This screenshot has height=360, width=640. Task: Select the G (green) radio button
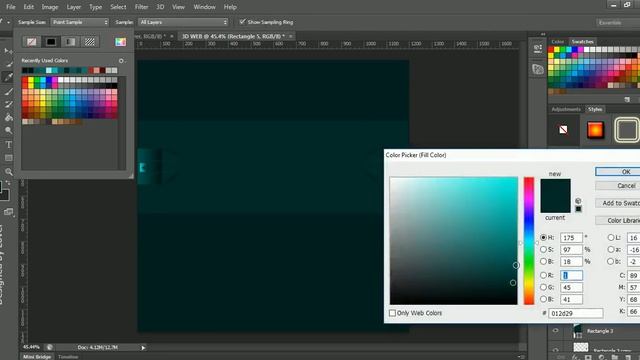[543, 287]
